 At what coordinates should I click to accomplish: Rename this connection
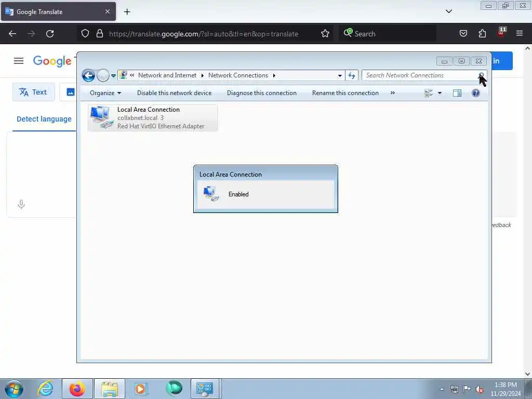click(345, 93)
